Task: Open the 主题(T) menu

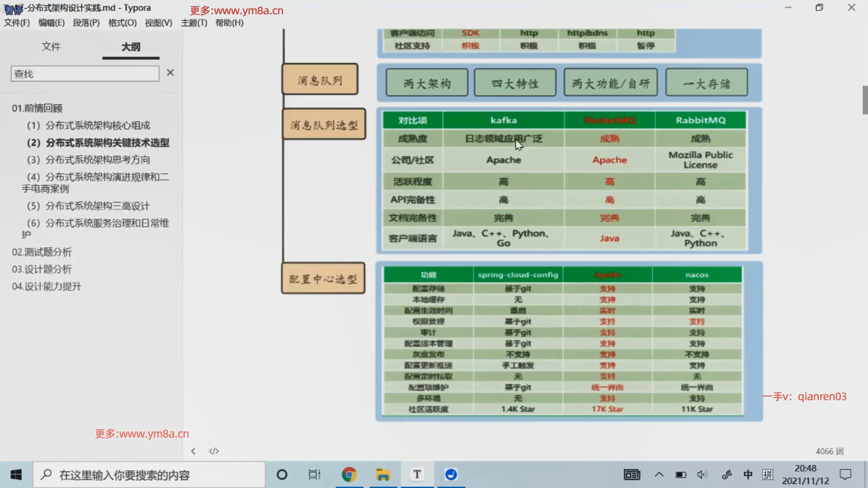Action: 194,23
